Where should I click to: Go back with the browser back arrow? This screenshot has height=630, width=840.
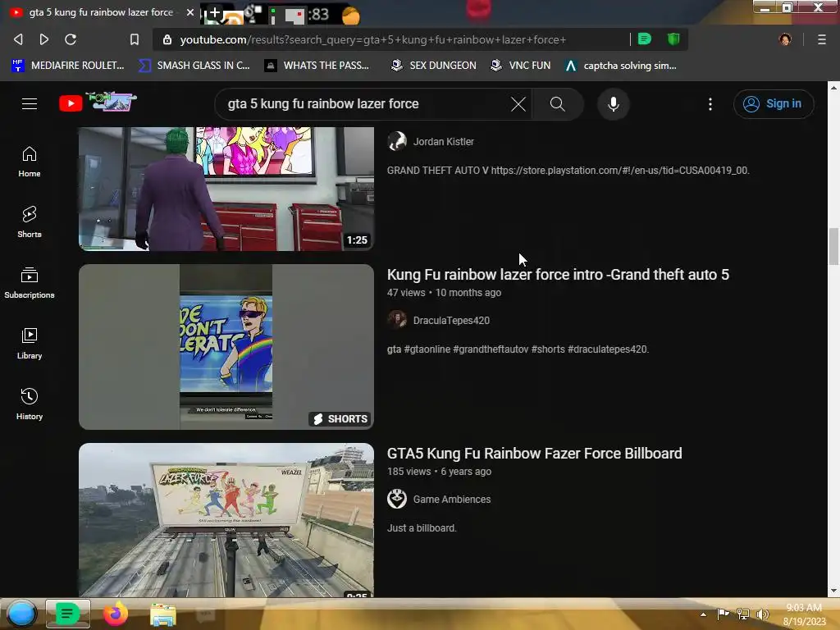click(x=18, y=39)
